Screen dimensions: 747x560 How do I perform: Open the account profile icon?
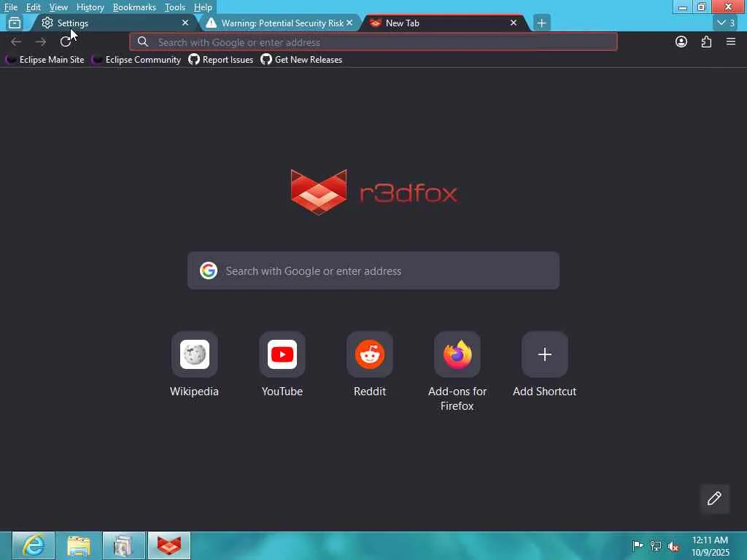pos(681,42)
